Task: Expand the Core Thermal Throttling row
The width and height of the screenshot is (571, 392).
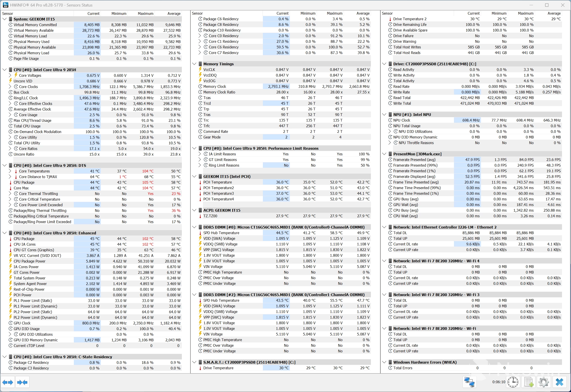Action: [x=10, y=194]
